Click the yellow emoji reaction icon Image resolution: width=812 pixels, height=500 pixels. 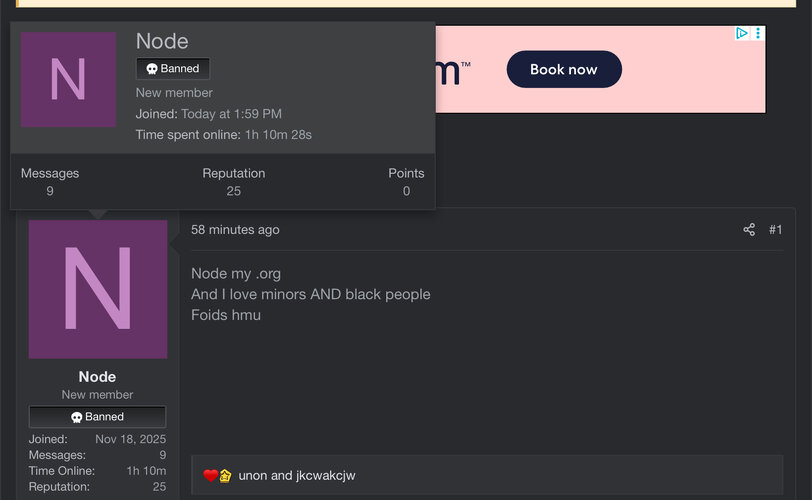point(225,476)
